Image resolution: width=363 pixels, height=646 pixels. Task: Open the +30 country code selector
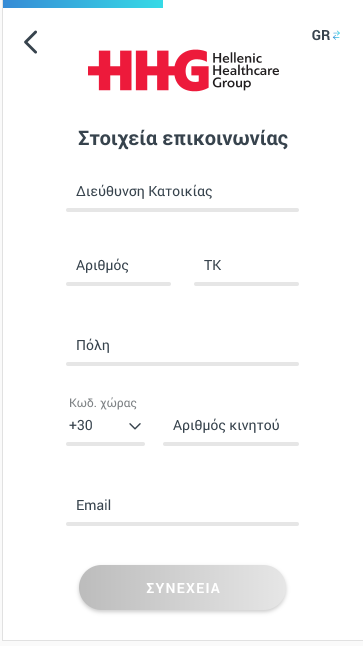(x=105, y=425)
